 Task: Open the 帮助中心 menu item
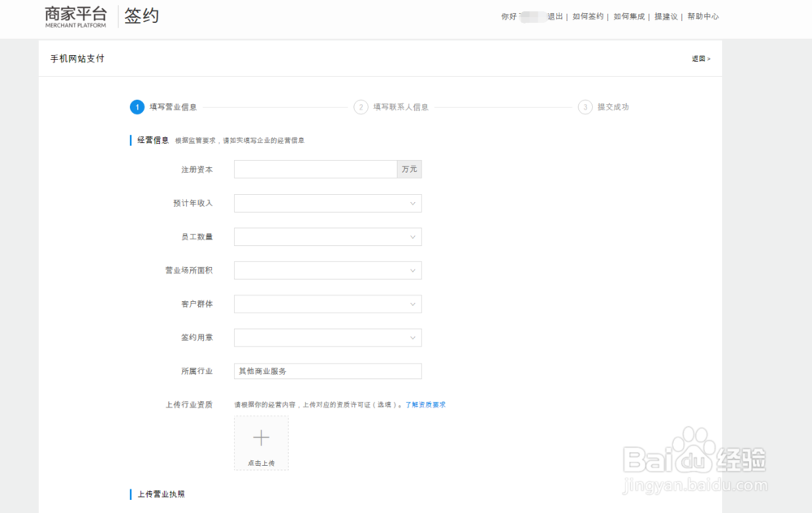pyautogui.click(x=702, y=16)
